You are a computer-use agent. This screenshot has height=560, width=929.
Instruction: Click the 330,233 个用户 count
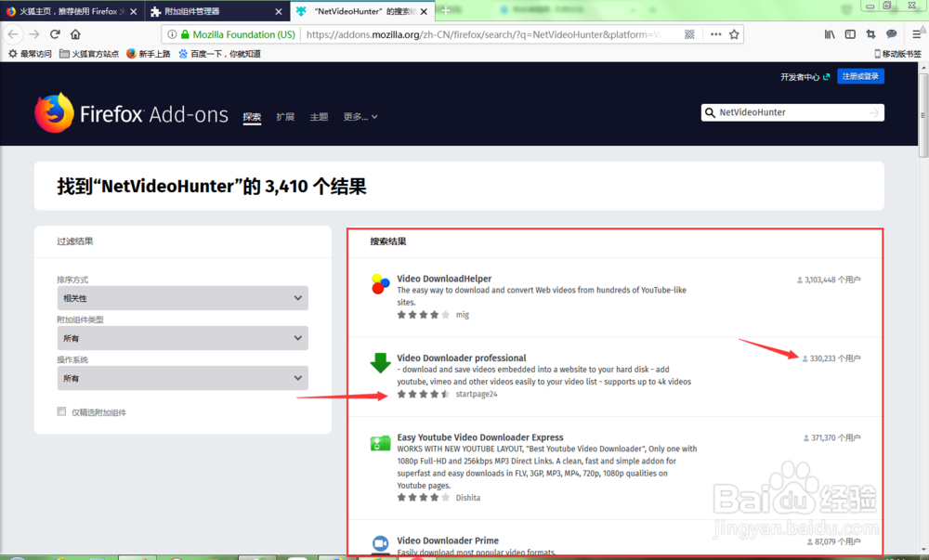pyautogui.click(x=831, y=358)
